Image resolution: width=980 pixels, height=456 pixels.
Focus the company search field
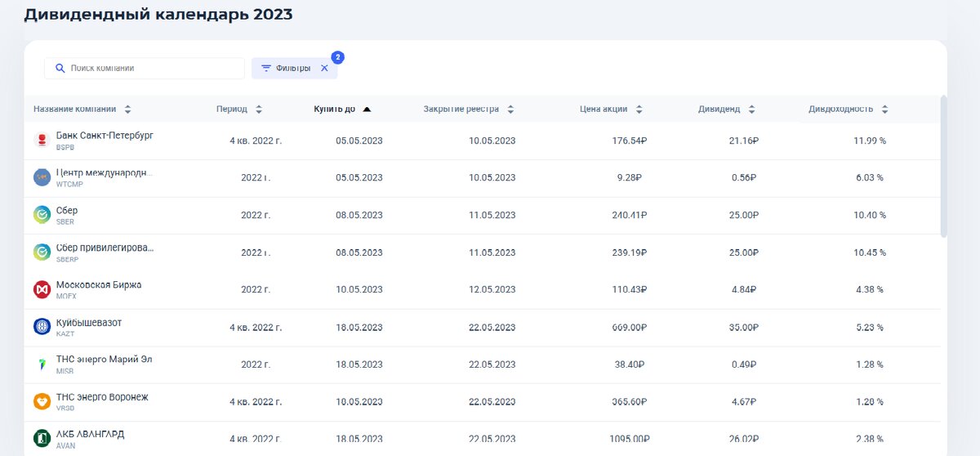click(145, 69)
